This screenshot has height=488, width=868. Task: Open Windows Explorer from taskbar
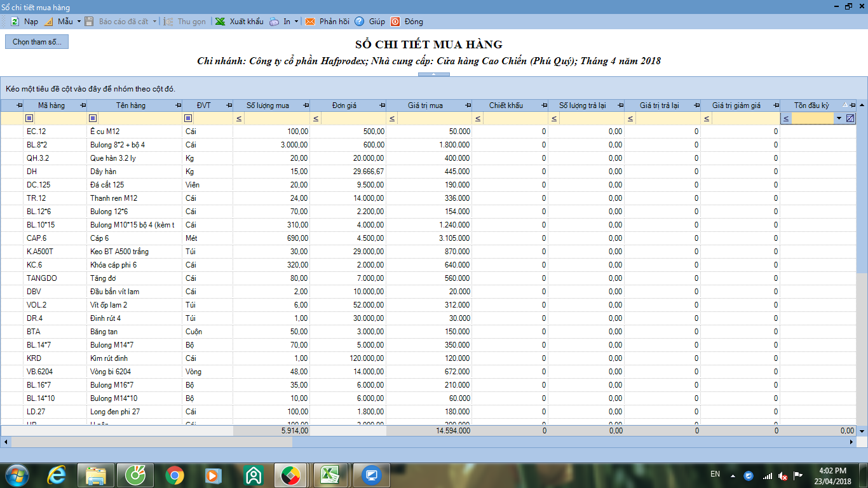coord(95,475)
